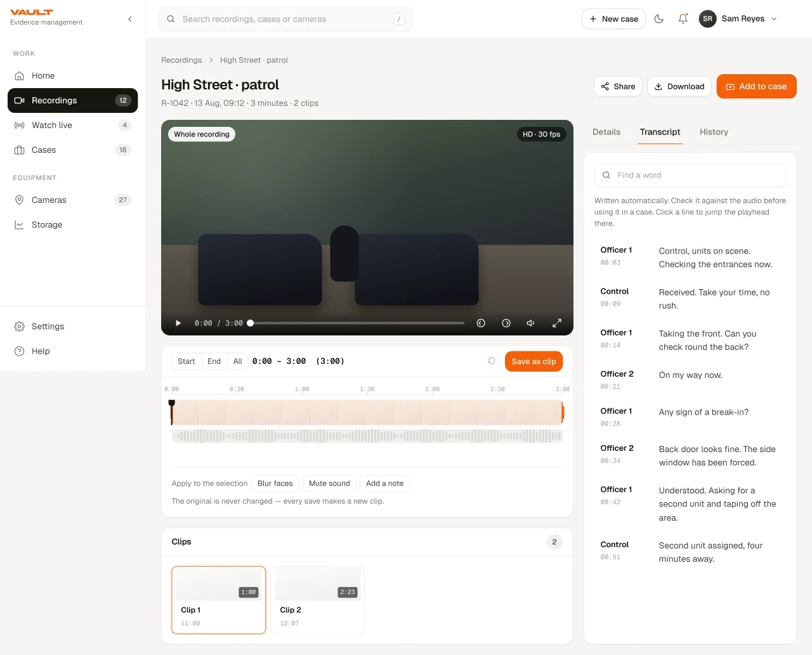
Task: Open the Storage page
Action: (x=72, y=224)
